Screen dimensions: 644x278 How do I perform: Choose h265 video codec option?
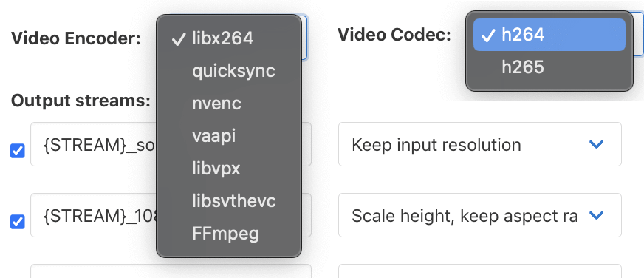[x=549, y=67]
